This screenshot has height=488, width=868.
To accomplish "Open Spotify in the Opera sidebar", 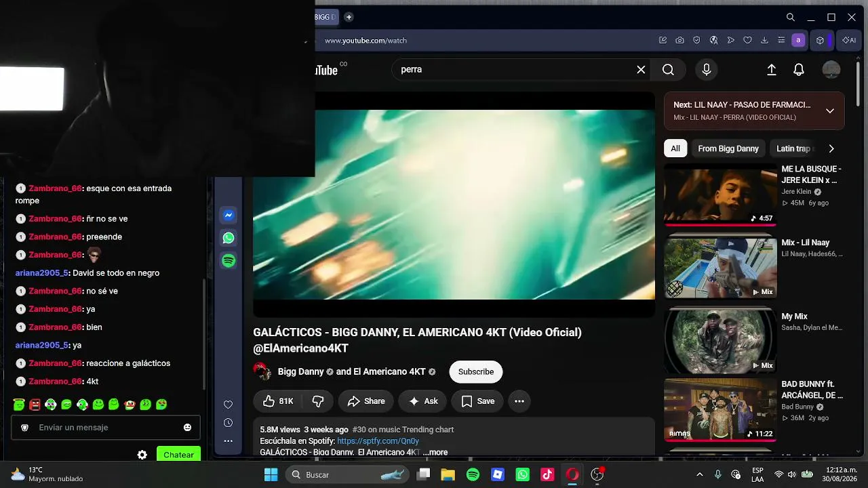I will pos(229,261).
